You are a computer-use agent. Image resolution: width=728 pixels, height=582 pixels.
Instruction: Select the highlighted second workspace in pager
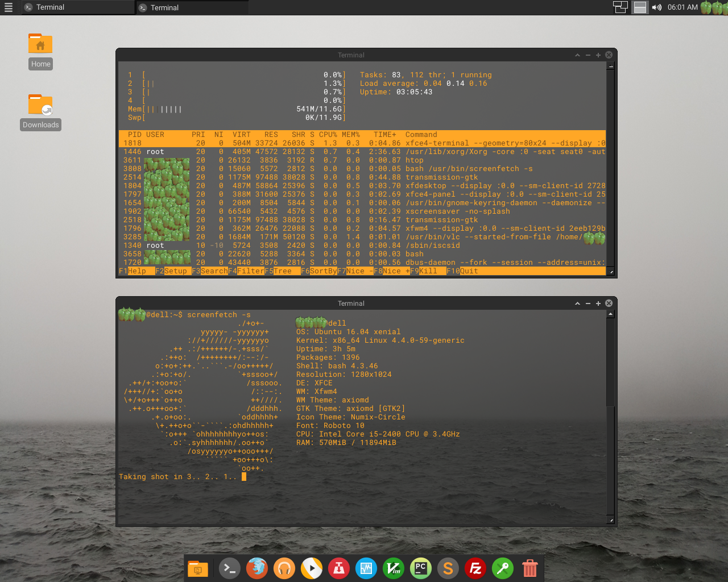pos(640,7)
